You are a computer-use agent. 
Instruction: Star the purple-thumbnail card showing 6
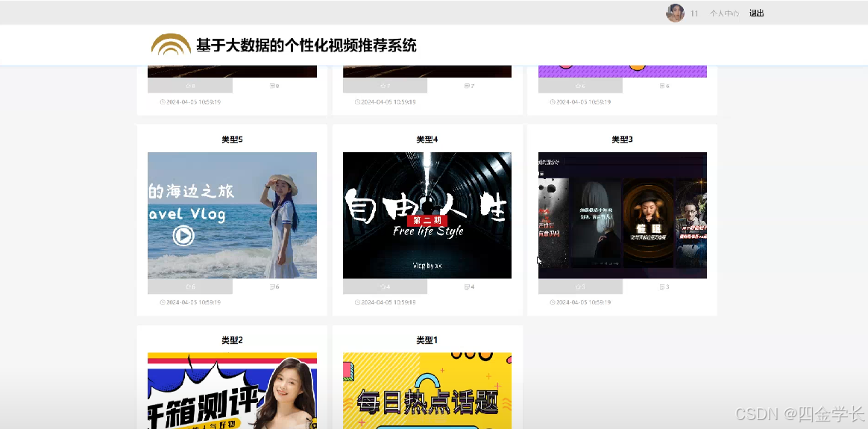point(578,86)
